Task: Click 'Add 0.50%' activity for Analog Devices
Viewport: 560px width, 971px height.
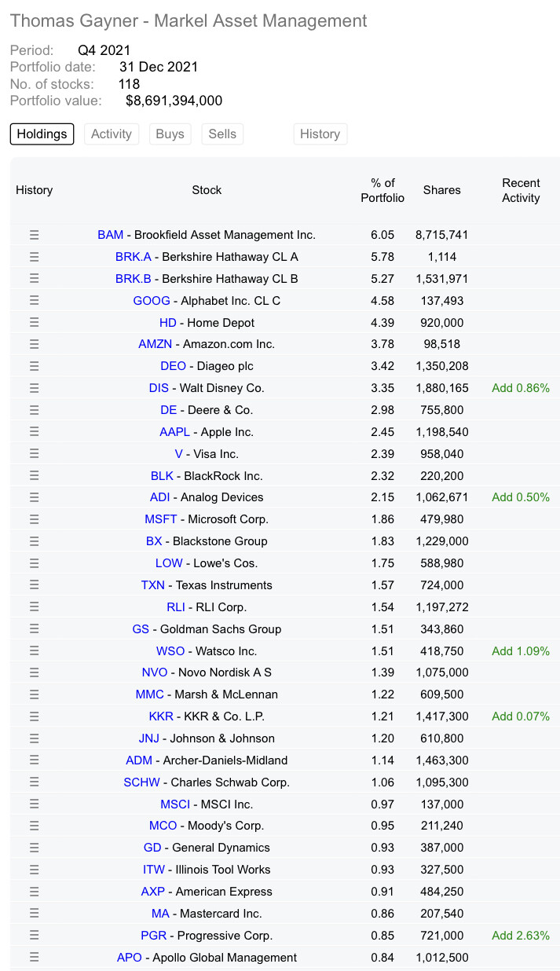Action: coord(521,497)
